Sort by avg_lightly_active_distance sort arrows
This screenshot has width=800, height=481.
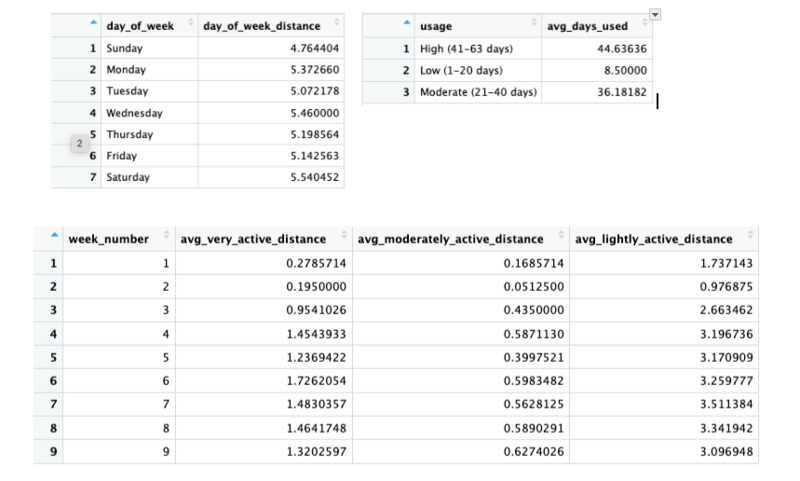click(750, 235)
